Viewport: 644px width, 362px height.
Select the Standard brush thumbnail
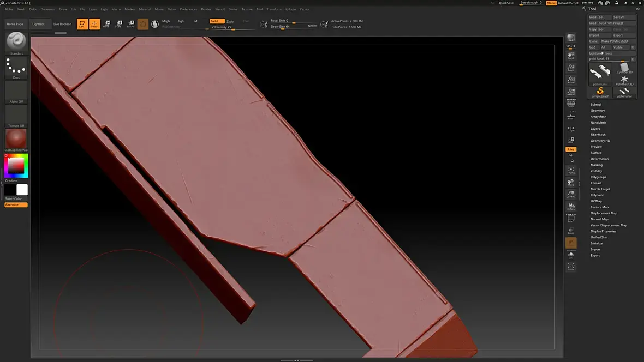[16, 43]
